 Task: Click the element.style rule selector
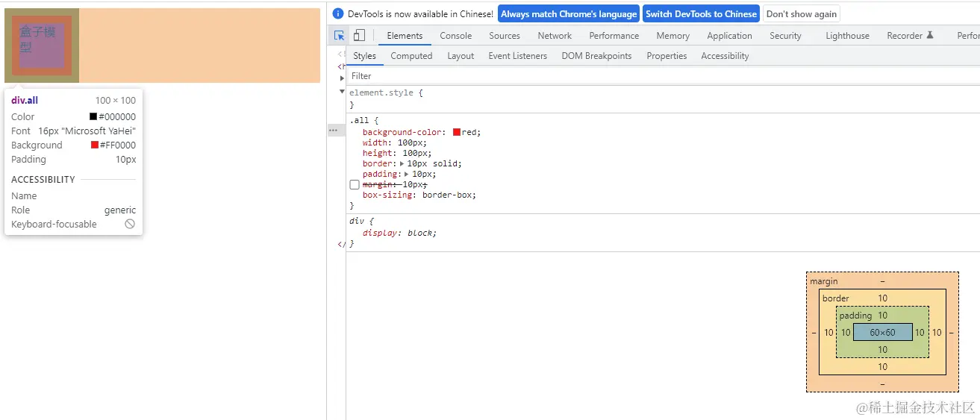(383, 93)
